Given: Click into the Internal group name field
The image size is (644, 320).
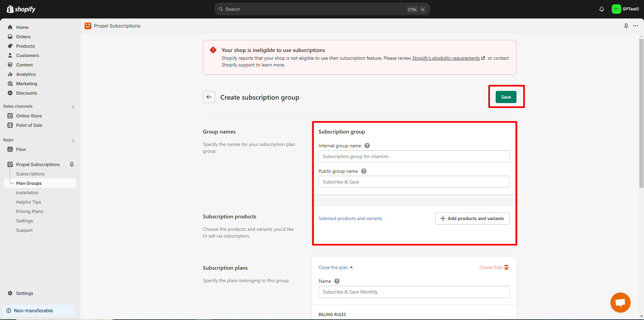Looking at the screenshot, I should coord(414,156).
